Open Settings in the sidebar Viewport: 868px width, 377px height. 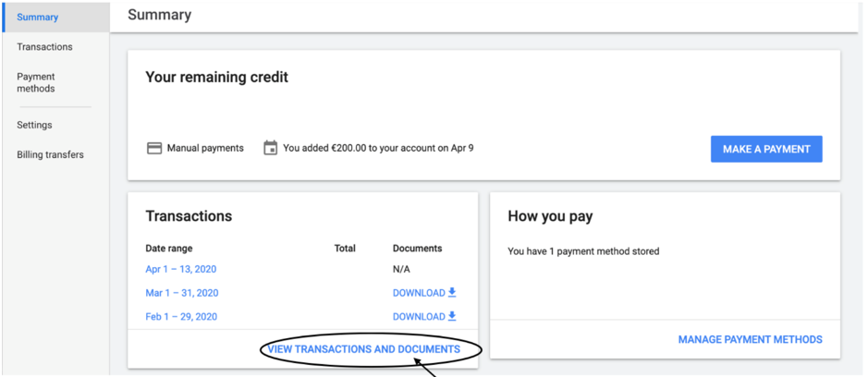pos(34,125)
